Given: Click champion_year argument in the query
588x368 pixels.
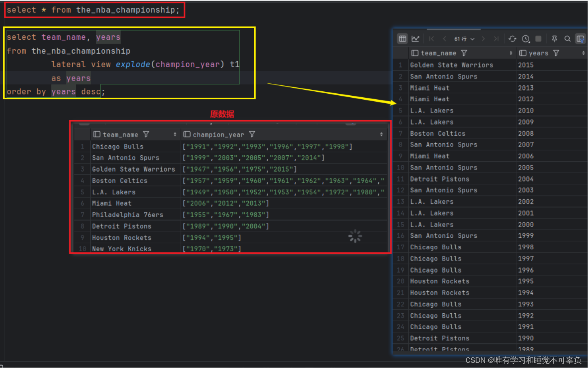Looking at the screenshot, I should pos(188,64).
